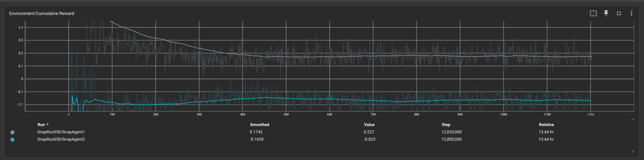
Task: Click the data table resize handle
Action: 633,151
